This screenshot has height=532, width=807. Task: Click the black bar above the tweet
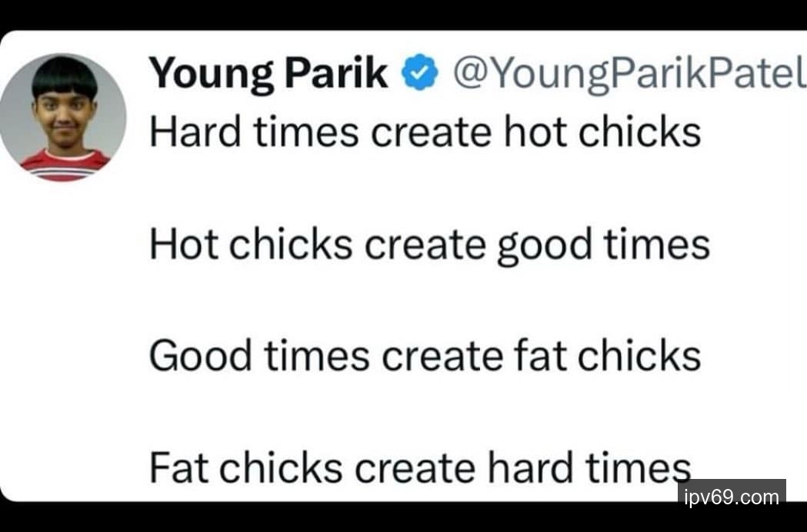403,14
